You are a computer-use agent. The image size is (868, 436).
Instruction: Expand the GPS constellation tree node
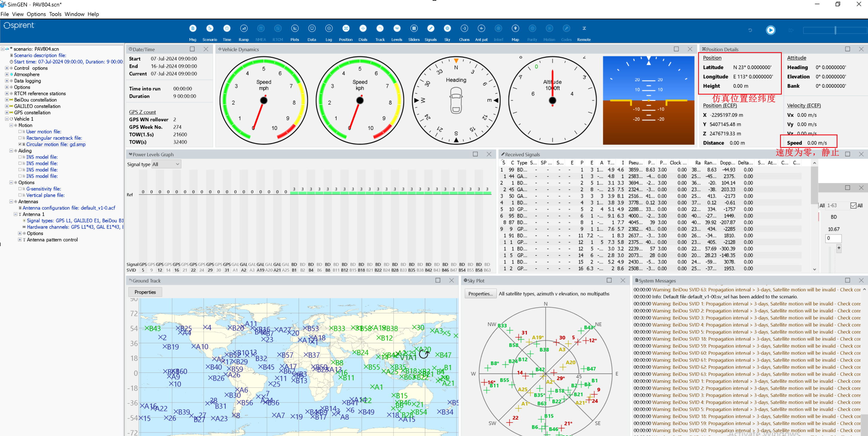point(7,113)
